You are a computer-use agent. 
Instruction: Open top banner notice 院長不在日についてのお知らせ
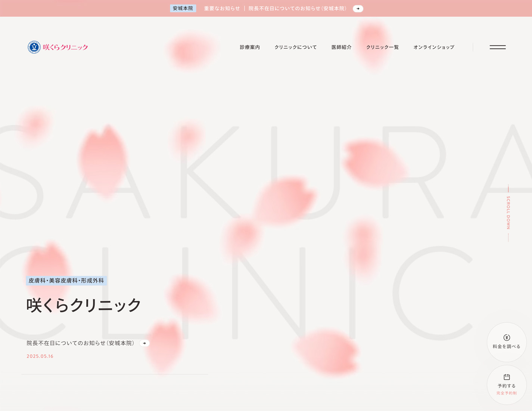point(298,8)
